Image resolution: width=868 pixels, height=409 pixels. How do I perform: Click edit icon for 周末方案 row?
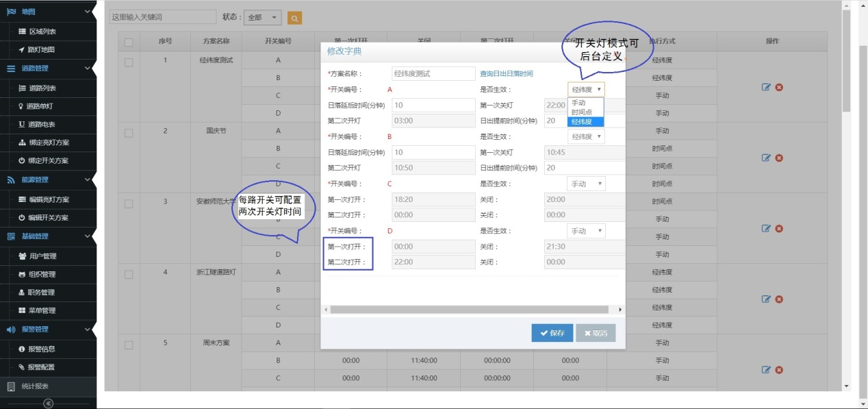766,369
